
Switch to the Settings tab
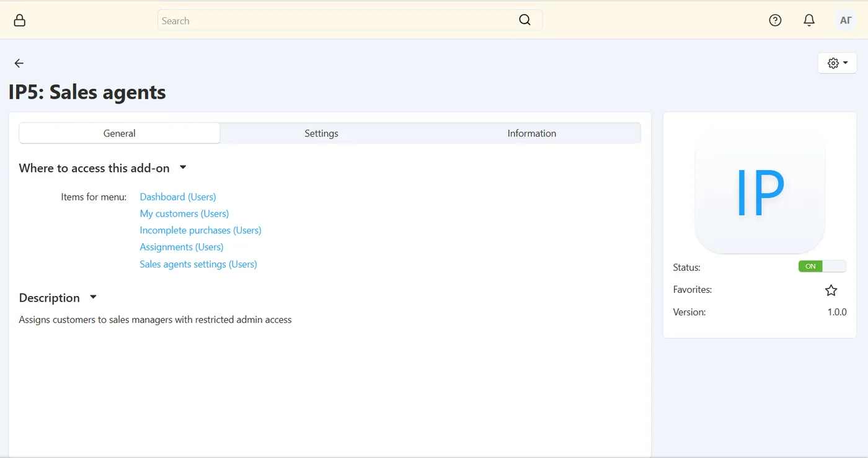point(321,133)
